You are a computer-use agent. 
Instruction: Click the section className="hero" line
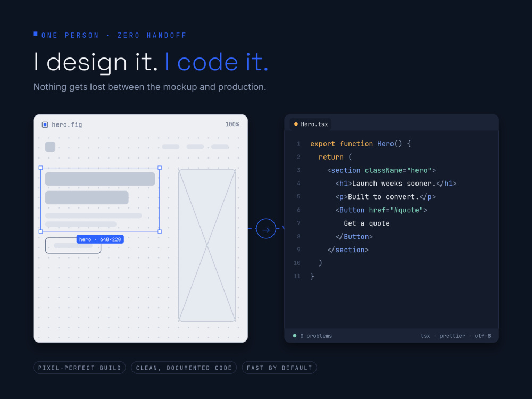[381, 170]
